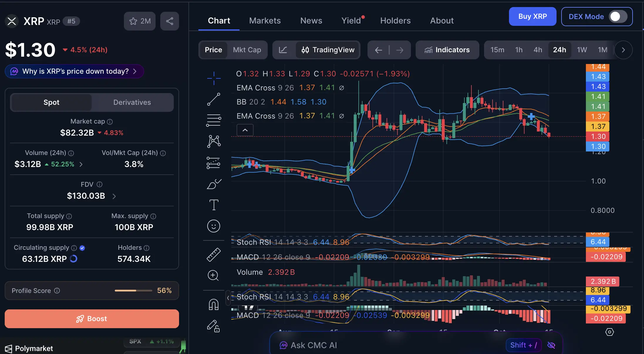This screenshot has width=644, height=354.
Task: Click the XRP coin logo
Action: [x=12, y=21]
